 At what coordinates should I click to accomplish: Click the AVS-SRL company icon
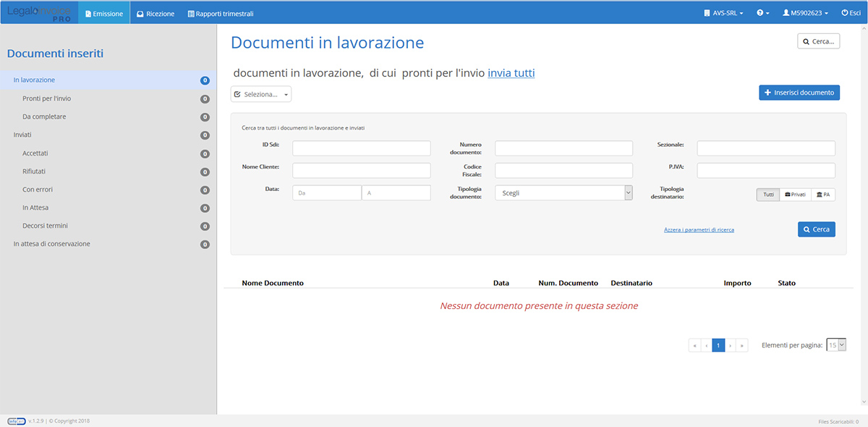click(x=707, y=12)
